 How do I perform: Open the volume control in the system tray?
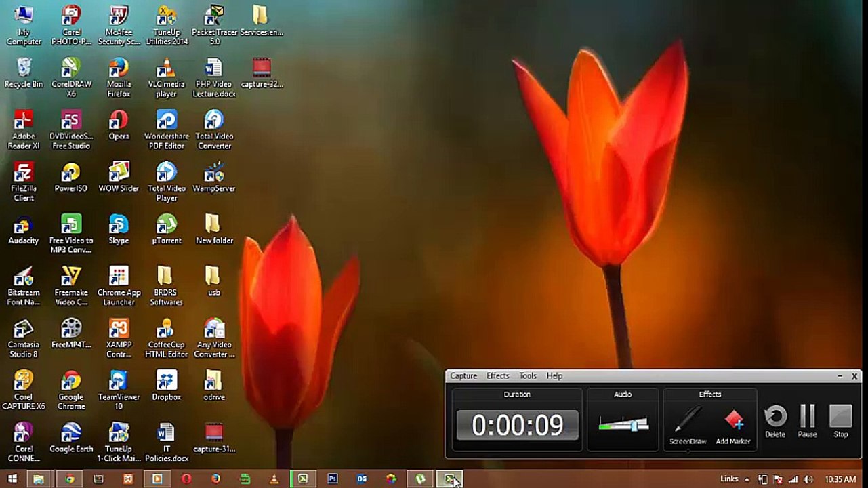click(808, 479)
